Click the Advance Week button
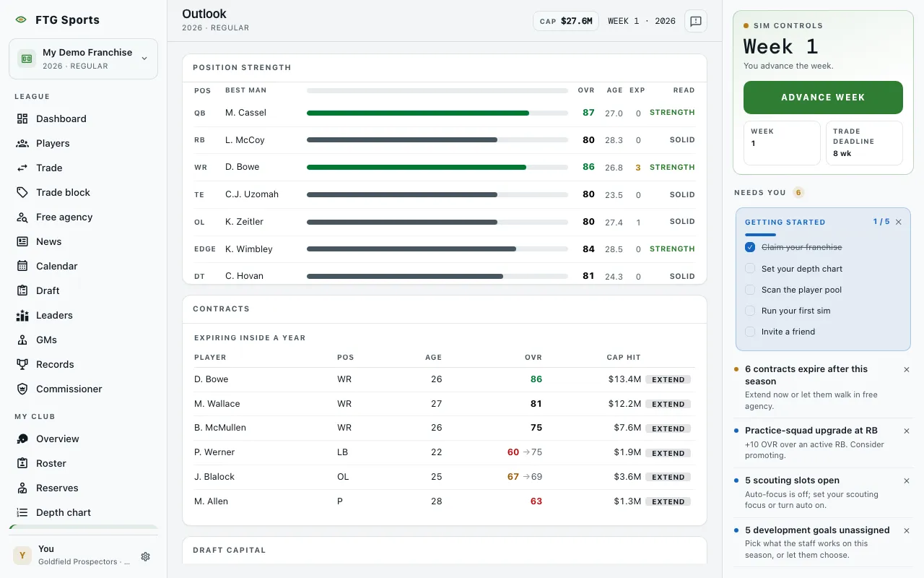 [823, 98]
